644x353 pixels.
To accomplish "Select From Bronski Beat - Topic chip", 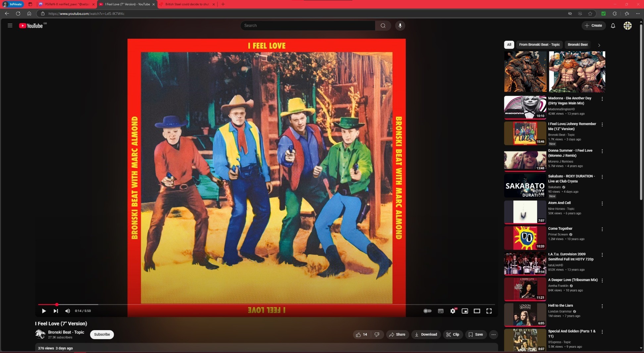I will tap(539, 45).
